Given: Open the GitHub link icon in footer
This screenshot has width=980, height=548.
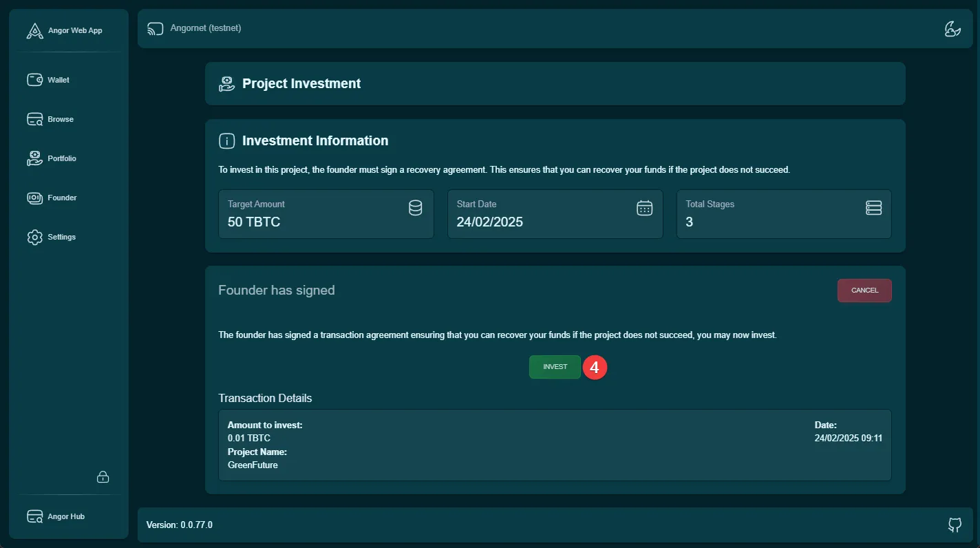Looking at the screenshot, I should (x=955, y=525).
